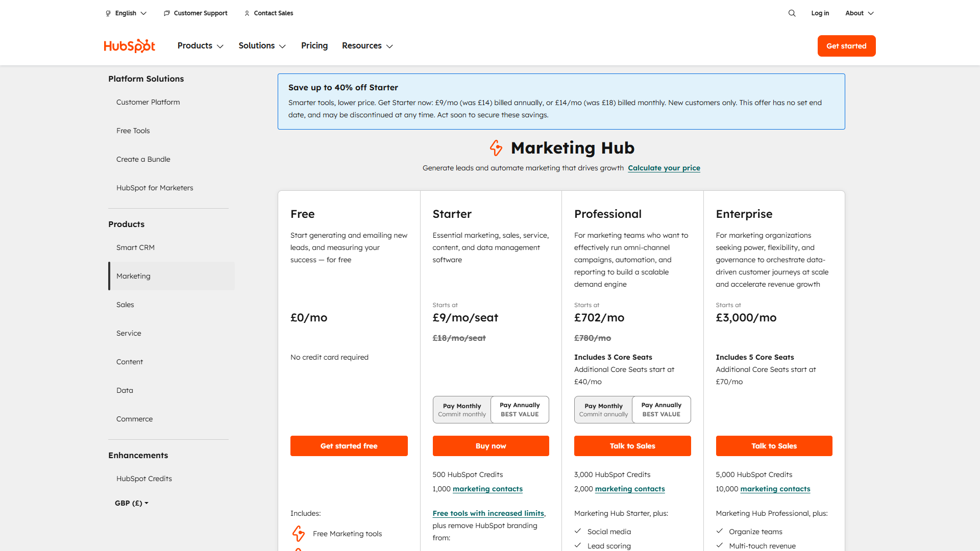Select Pay Monthly for Starter plan
Image resolution: width=980 pixels, height=551 pixels.
[x=462, y=410]
